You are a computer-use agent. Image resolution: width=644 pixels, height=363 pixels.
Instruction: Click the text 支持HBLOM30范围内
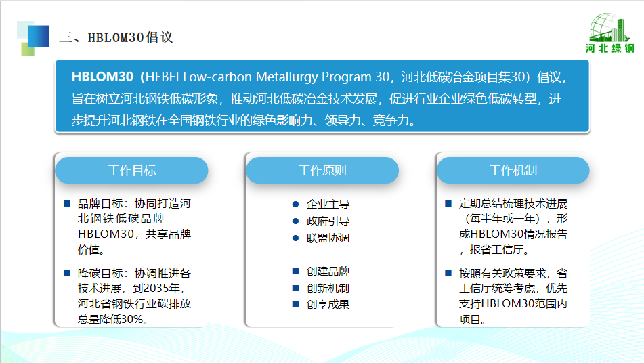(513, 304)
